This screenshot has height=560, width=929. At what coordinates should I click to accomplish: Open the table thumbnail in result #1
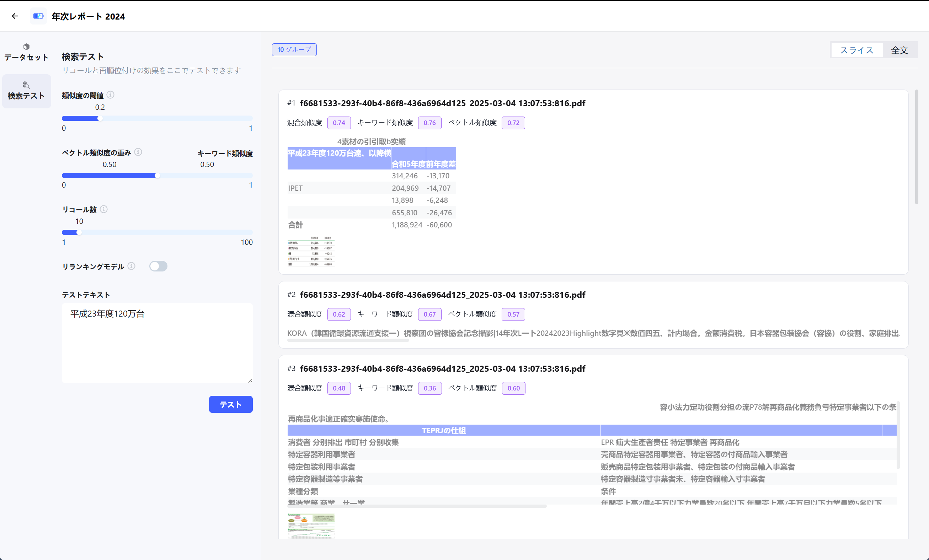pos(311,251)
